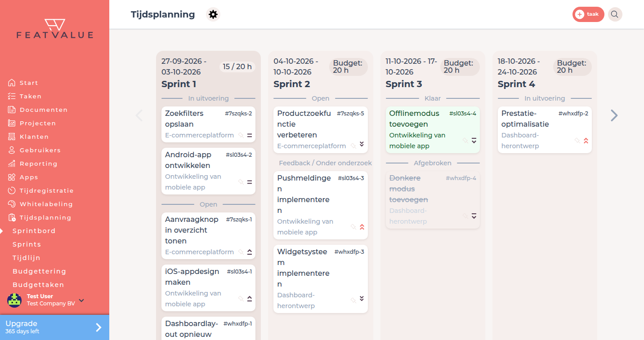The height and width of the screenshot is (340, 644).
Task: Open the iOS-appdesign maken card
Action: (x=208, y=288)
